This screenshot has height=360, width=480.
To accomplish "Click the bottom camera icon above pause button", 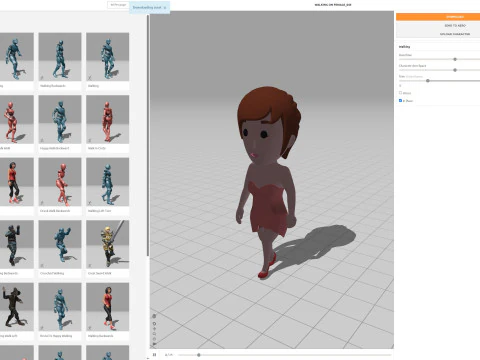I will [154, 344].
